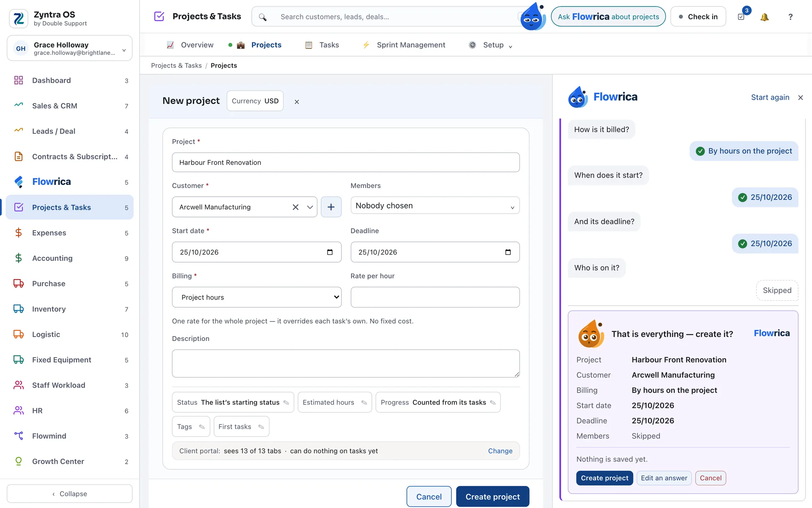
Task: Edit the First tasks pencil icon
Action: [x=261, y=427]
